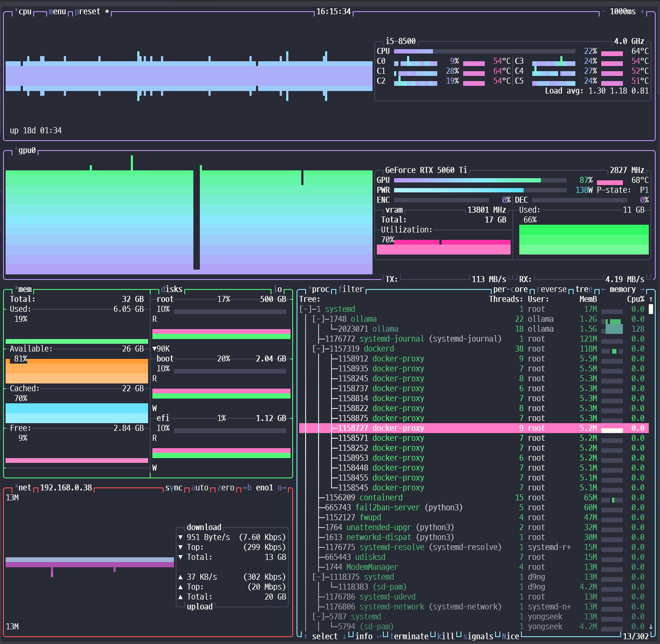The height and width of the screenshot is (644, 660).
Task: Change sorting left of memory column
Action: [603, 289]
